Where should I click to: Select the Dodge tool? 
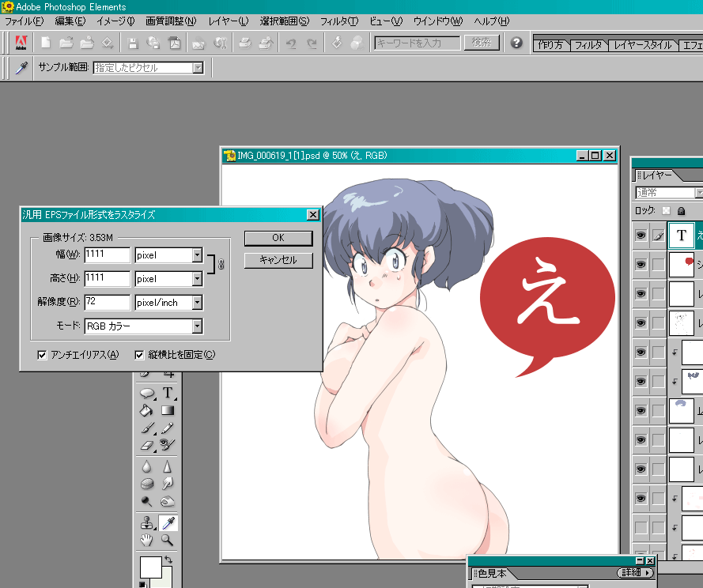point(146,501)
